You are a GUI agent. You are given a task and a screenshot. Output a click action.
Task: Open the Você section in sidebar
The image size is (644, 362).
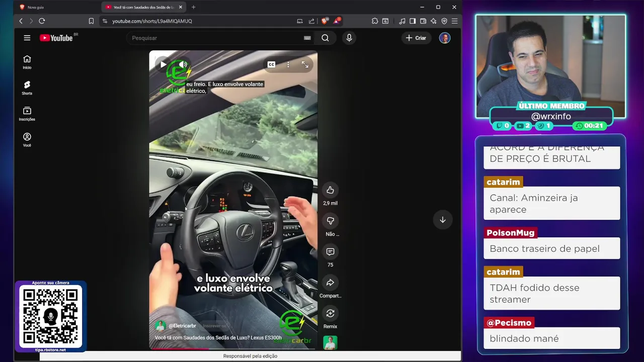(x=27, y=140)
